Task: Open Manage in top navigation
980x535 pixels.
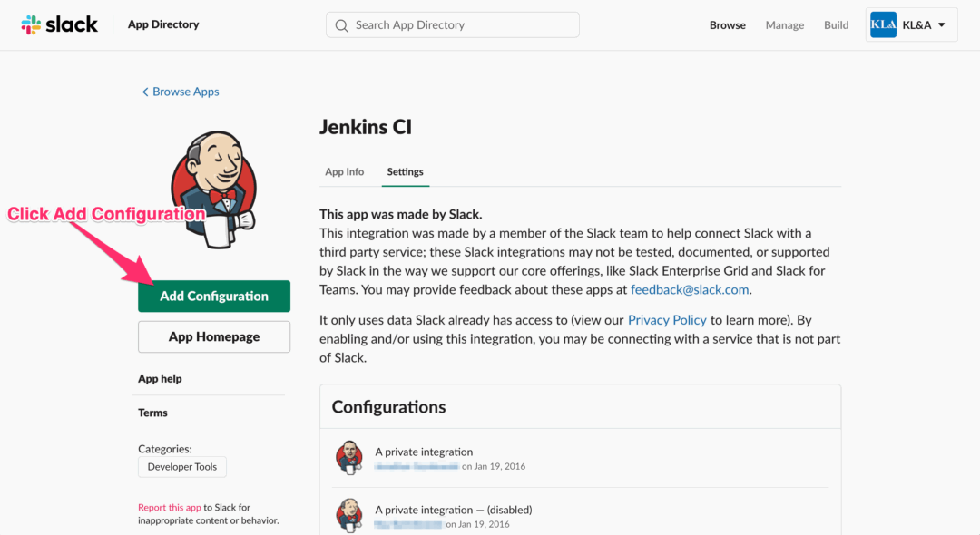Action: click(x=785, y=25)
